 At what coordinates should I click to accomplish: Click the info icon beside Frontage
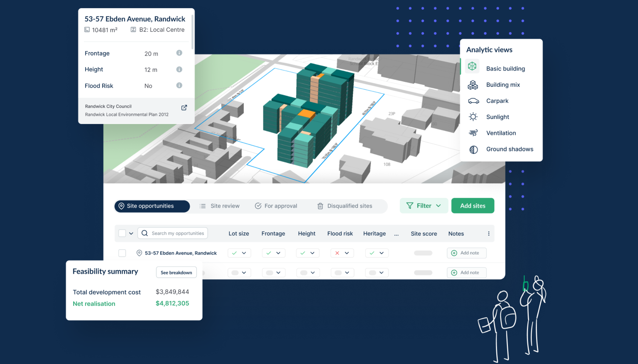click(179, 53)
